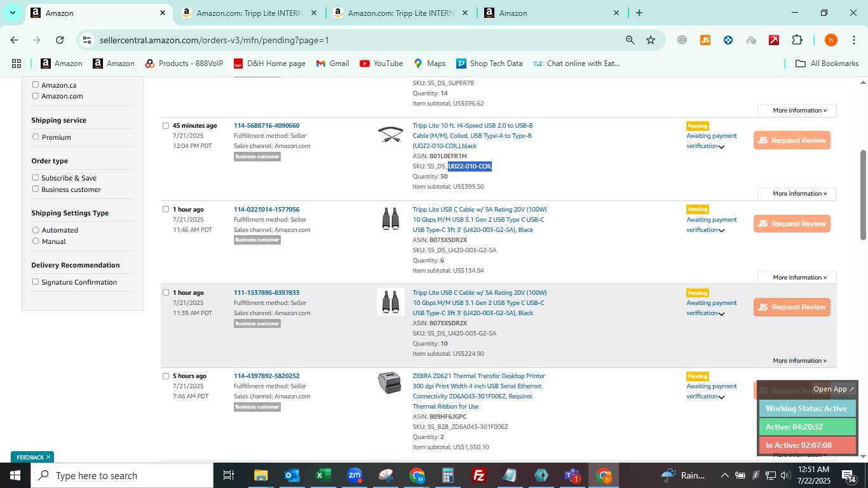
Task: Check the Subscribe & Save order type
Action: (x=36, y=177)
